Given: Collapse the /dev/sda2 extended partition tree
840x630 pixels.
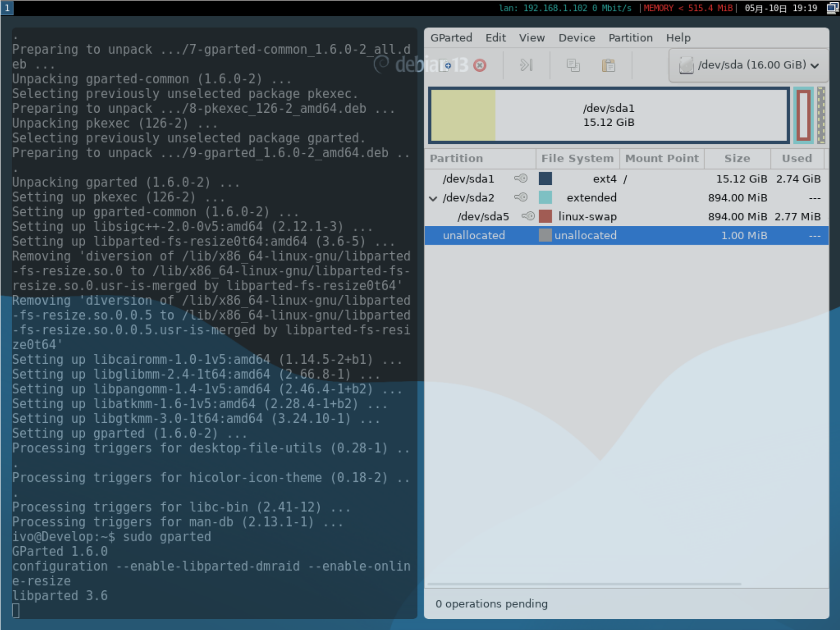Looking at the screenshot, I should [x=433, y=198].
